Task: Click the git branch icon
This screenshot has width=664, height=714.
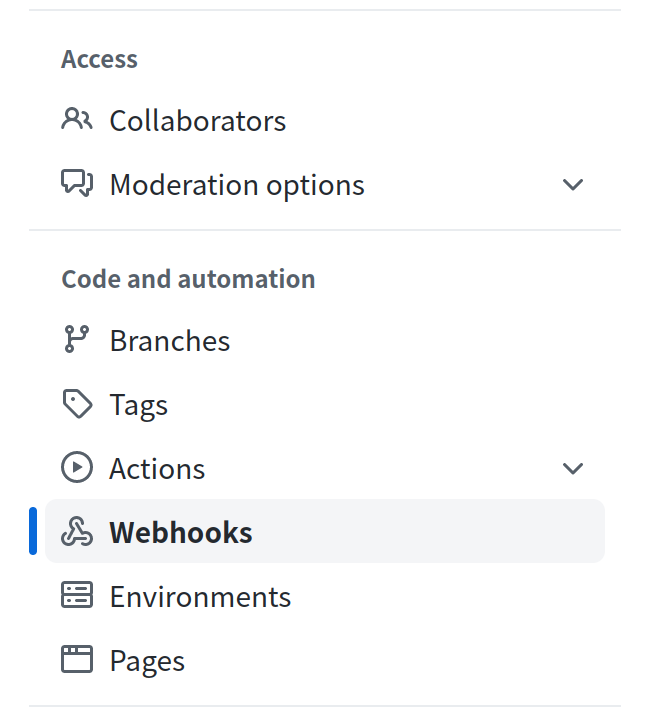Action: 76,340
